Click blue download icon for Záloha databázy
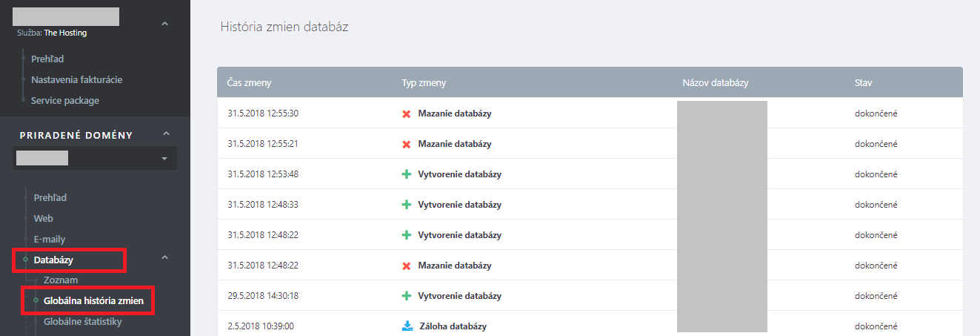Image resolution: width=980 pixels, height=336 pixels. (407, 326)
